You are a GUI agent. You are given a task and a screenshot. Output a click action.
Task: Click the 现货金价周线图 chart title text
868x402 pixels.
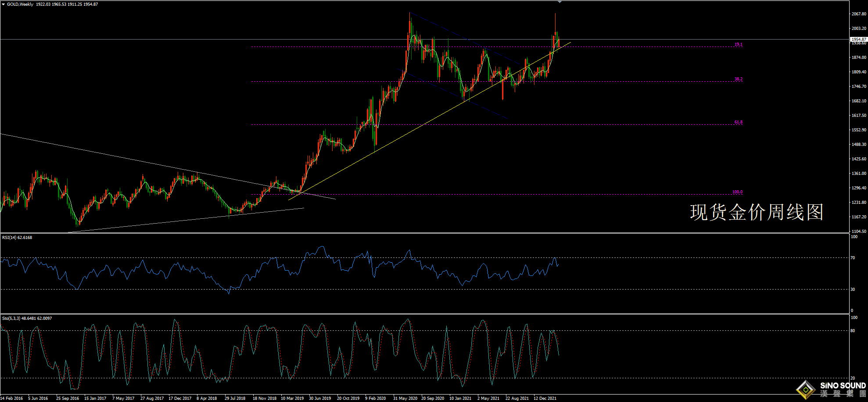coord(757,212)
